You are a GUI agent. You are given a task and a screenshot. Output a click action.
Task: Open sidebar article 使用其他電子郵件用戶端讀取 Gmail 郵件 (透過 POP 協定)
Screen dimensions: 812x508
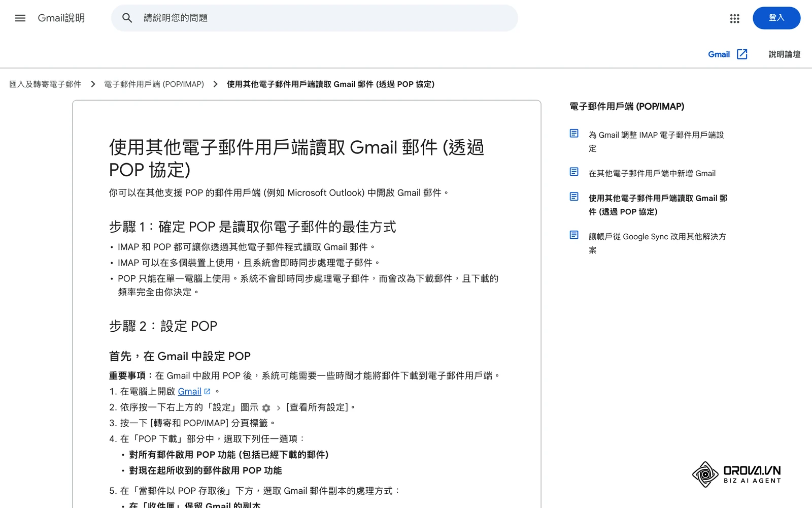pos(658,205)
